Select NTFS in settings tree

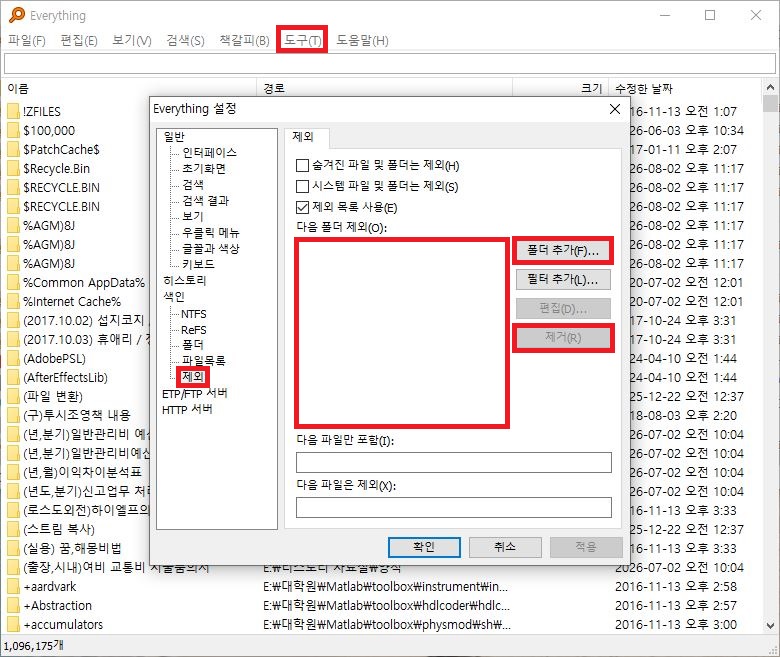[194, 314]
